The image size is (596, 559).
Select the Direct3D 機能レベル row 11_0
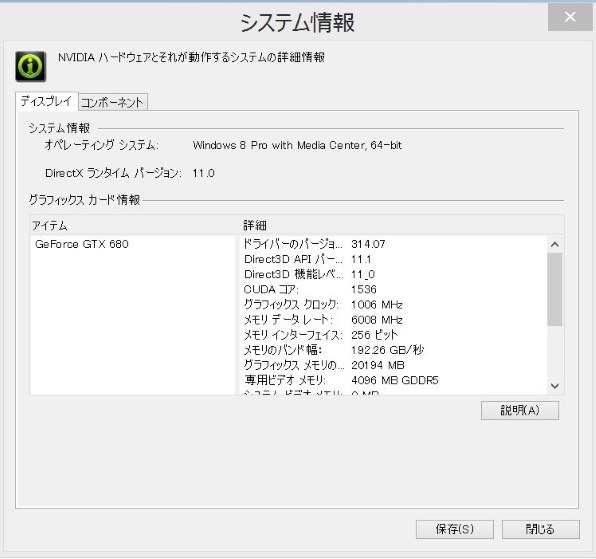coord(393,274)
